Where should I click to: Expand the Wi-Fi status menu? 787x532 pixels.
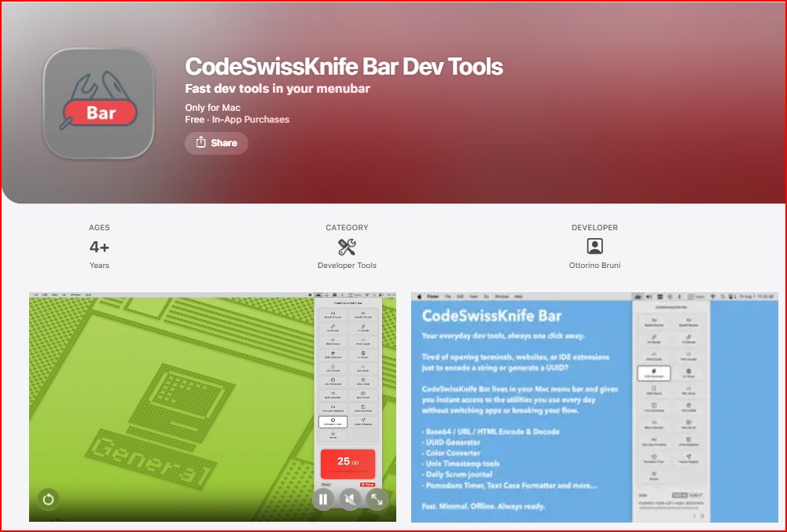coord(713,297)
